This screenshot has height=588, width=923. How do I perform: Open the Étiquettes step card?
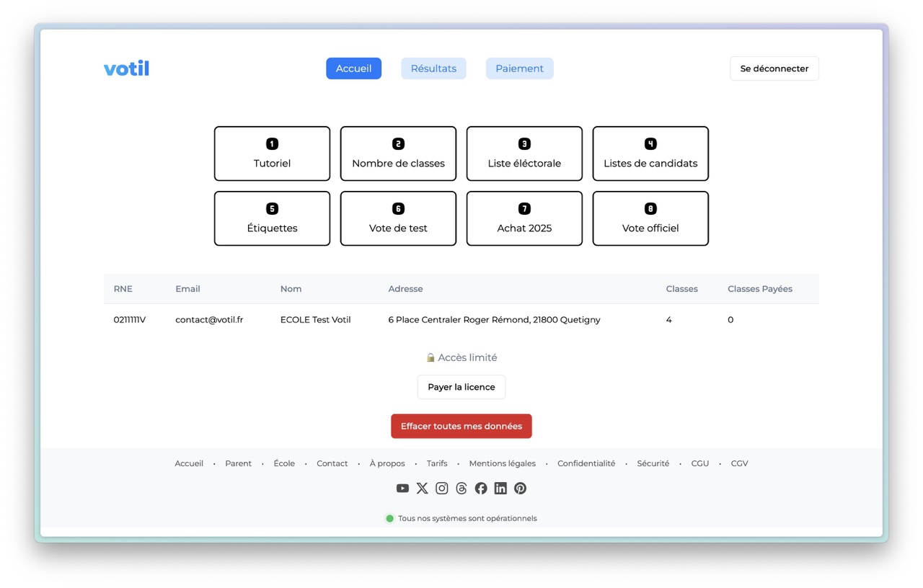pyautogui.click(x=272, y=218)
